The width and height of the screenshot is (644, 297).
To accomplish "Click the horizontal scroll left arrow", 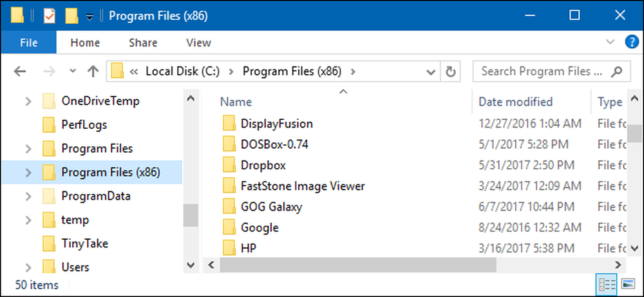I will click(x=211, y=265).
